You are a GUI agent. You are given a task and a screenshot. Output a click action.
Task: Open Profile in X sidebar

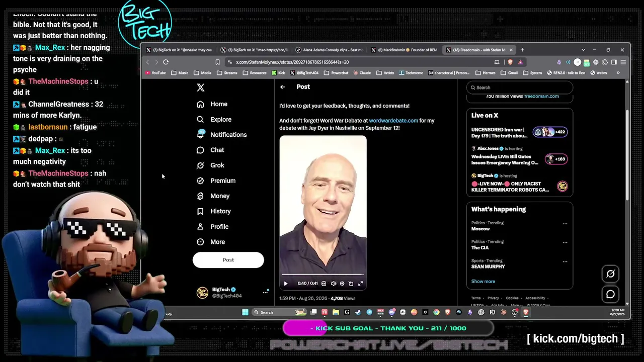point(213,227)
